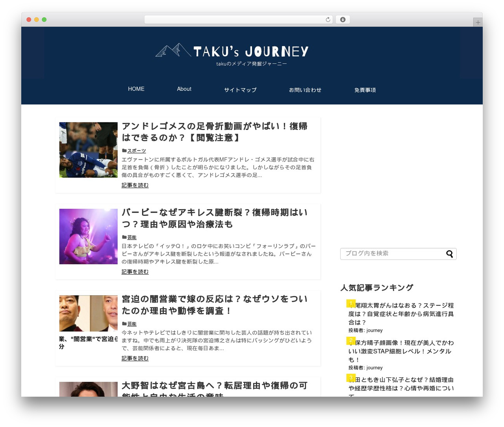
Task: Open 免責事項 menu item
Action: pos(365,90)
